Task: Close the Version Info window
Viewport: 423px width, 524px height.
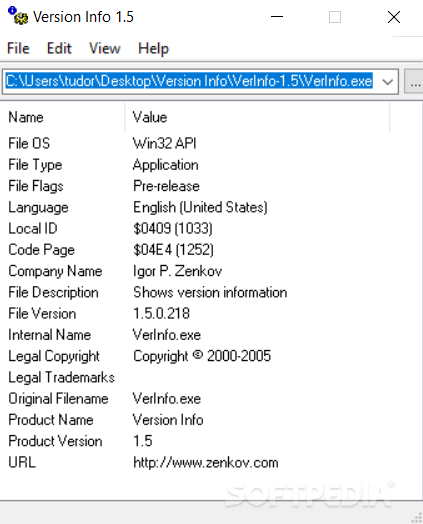Action: click(394, 17)
